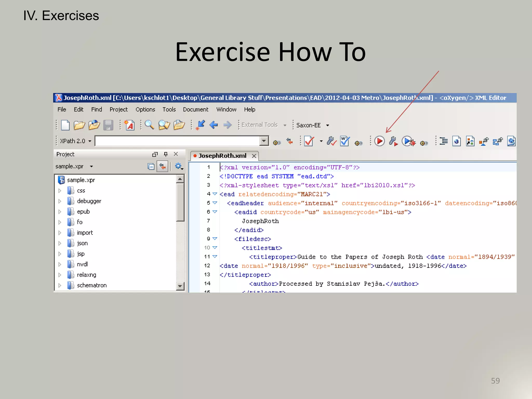Expand the debugger folder
Screen dimensions: 532x399
(x=60, y=201)
